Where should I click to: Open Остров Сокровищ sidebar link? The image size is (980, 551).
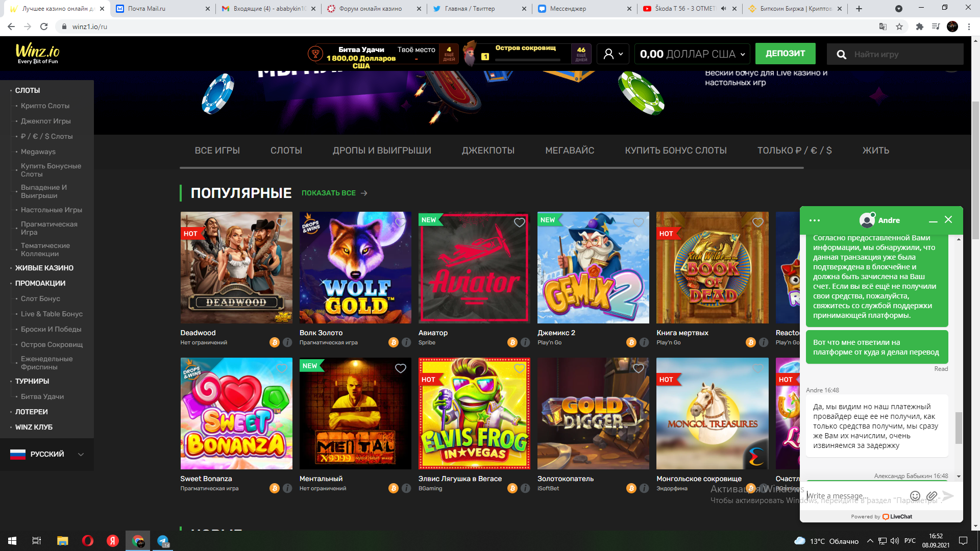(x=52, y=344)
